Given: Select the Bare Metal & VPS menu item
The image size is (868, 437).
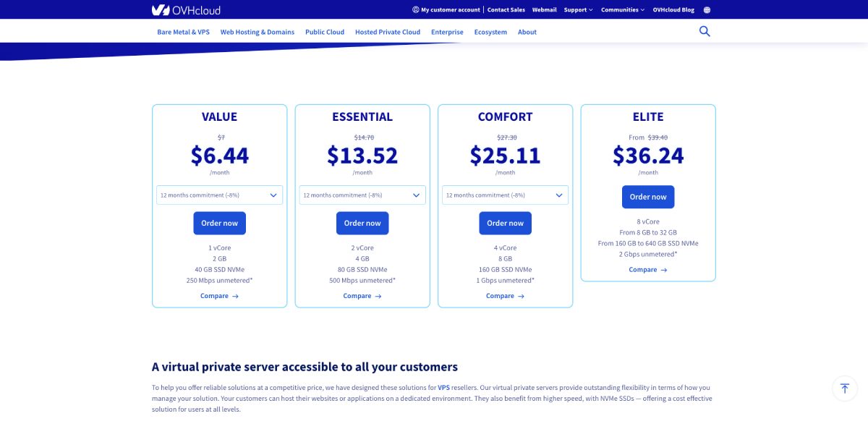Looking at the screenshot, I should 184,32.
